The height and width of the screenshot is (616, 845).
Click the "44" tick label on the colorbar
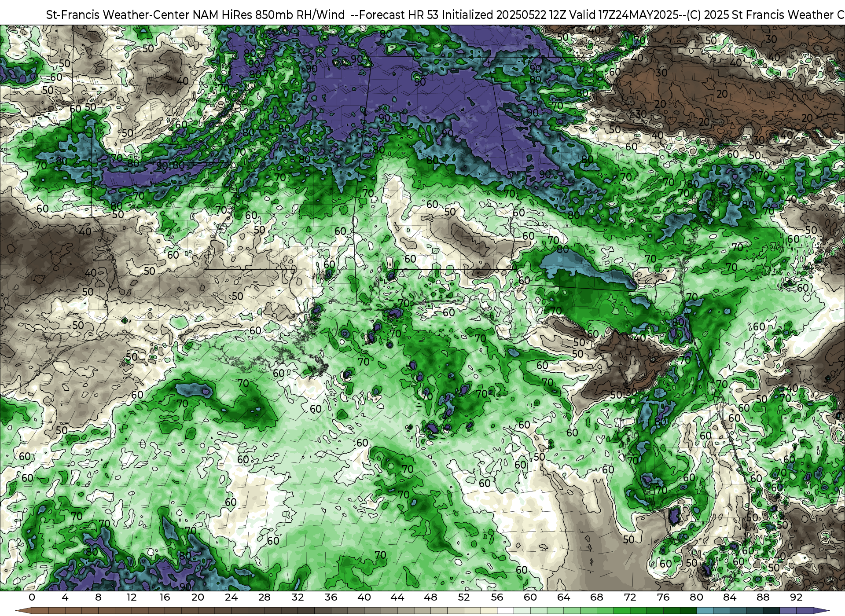tap(397, 597)
